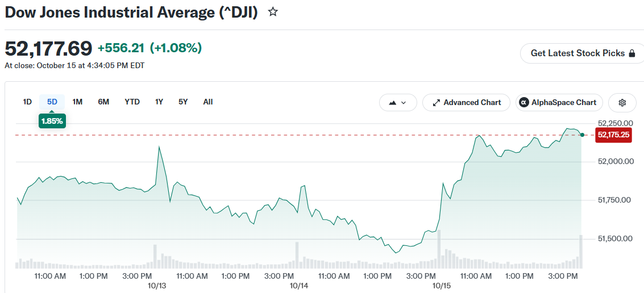Click the 51,750.00 axis label
The width and height of the screenshot is (644, 293).
coord(616,200)
